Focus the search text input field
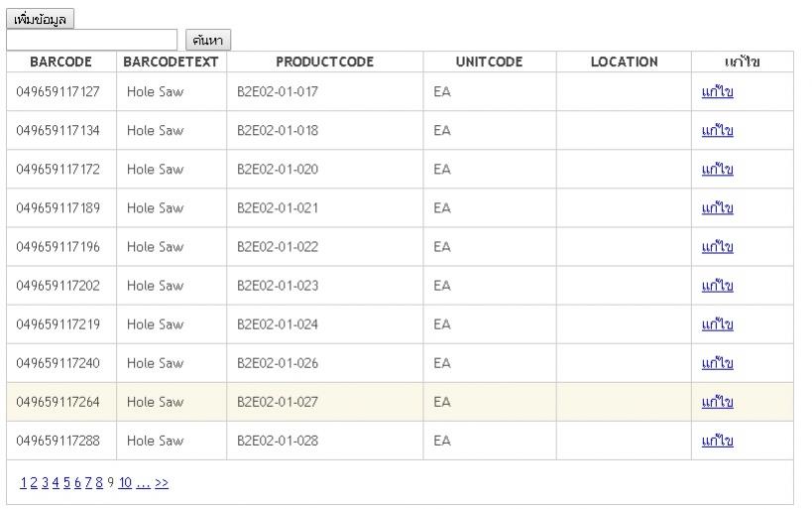The width and height of the screenshot is (812, 509). [91, 40]
